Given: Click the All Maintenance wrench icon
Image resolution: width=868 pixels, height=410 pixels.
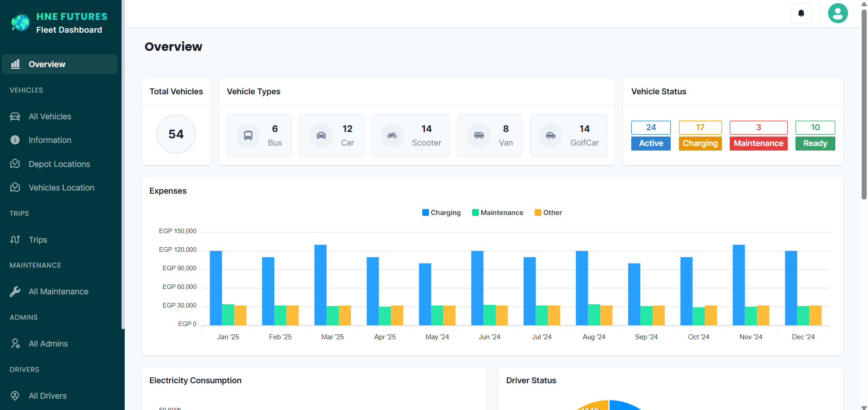Looking at the screenshot, I should [15, 291].
